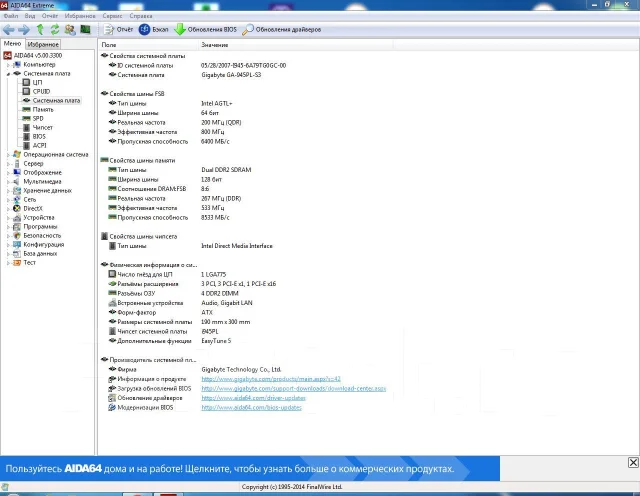Open the aida64 bios-updates link
640x496 pixels.
click(x=251, y=407)
